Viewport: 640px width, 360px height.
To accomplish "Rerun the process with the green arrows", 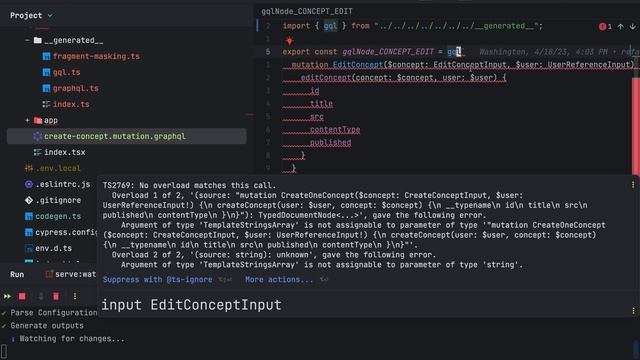I will (x=7, y=296).
